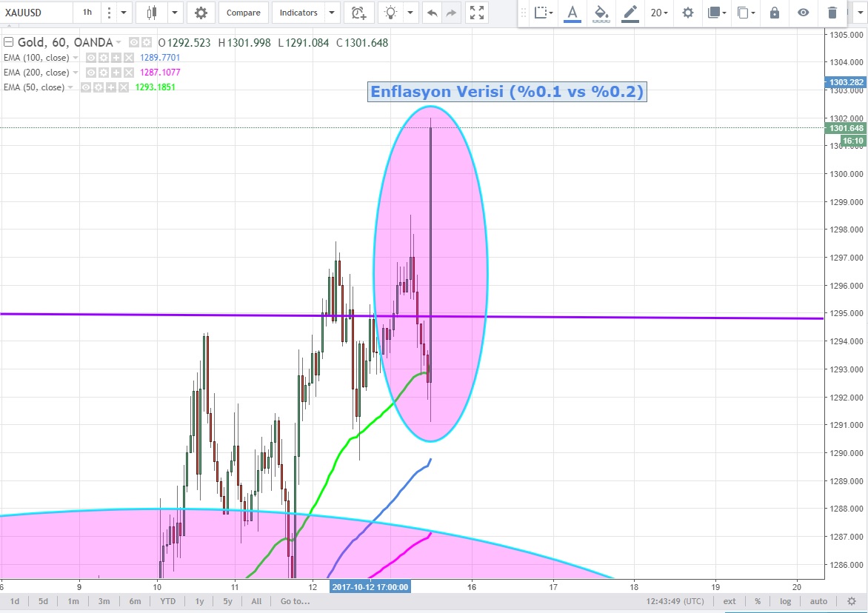This screenshot has width=868, height=613.
Task: Select the YTD time range
Action: [x=168, y=601]
